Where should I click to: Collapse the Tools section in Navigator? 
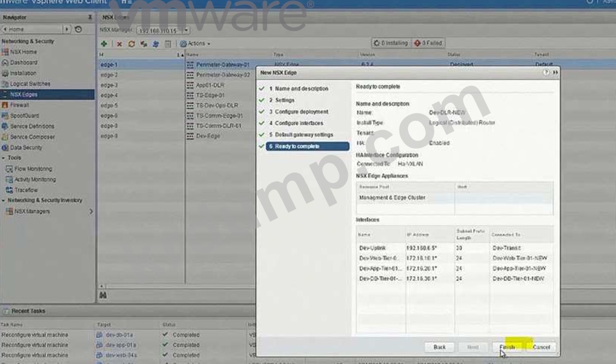pyautogui.click(x=3, y=158)
